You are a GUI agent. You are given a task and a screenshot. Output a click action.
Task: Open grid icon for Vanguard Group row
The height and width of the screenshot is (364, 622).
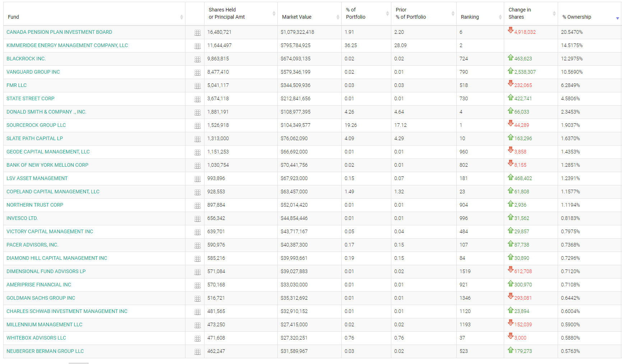tap(198, 73)
